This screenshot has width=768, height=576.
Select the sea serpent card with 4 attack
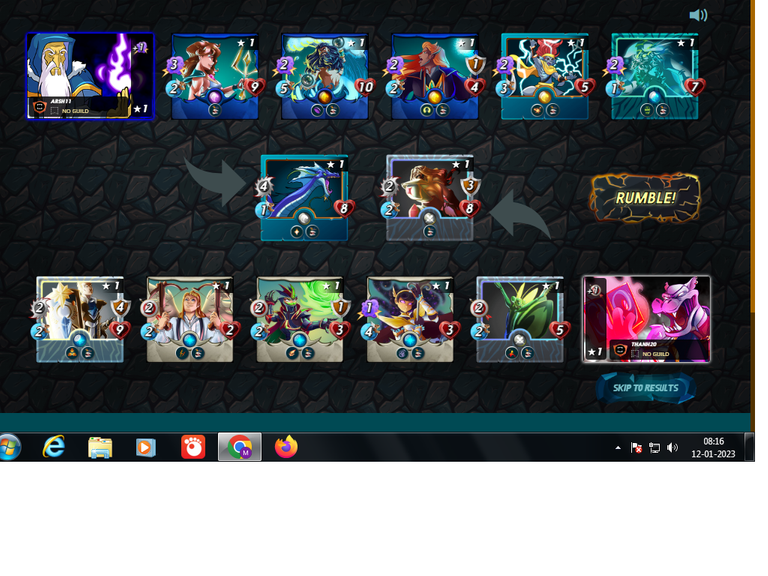[x=304, y=198]
